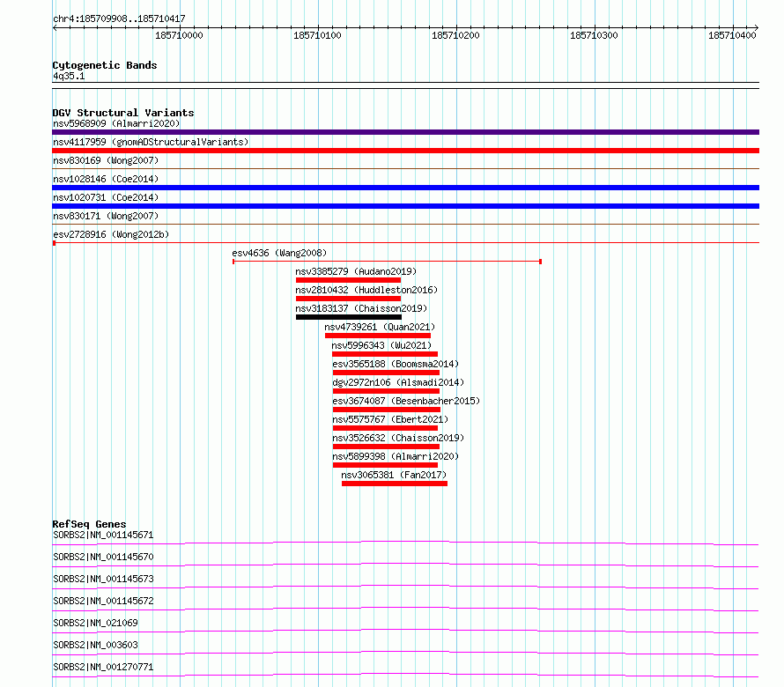Click the blue bar of nsv1028146
Image resolution: width=784 pixels, height=687 pixels.
pyautogui.click(x=405, y=188)
